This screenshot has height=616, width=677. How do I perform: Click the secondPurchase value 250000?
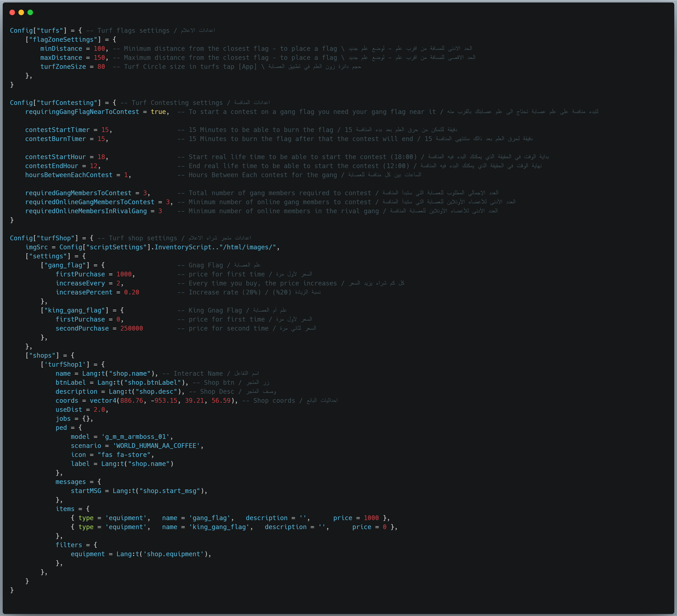[132, 329]
